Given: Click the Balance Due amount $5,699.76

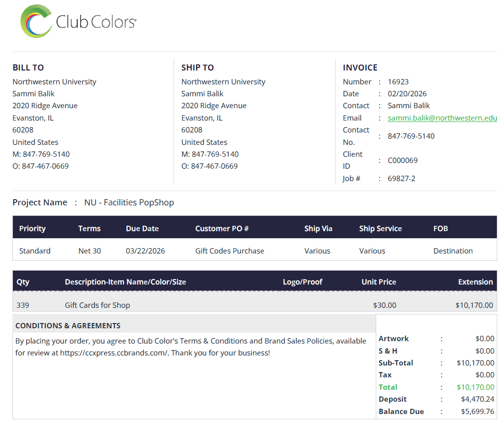Looking at the screenshot, I should click(x=478, y=412).
